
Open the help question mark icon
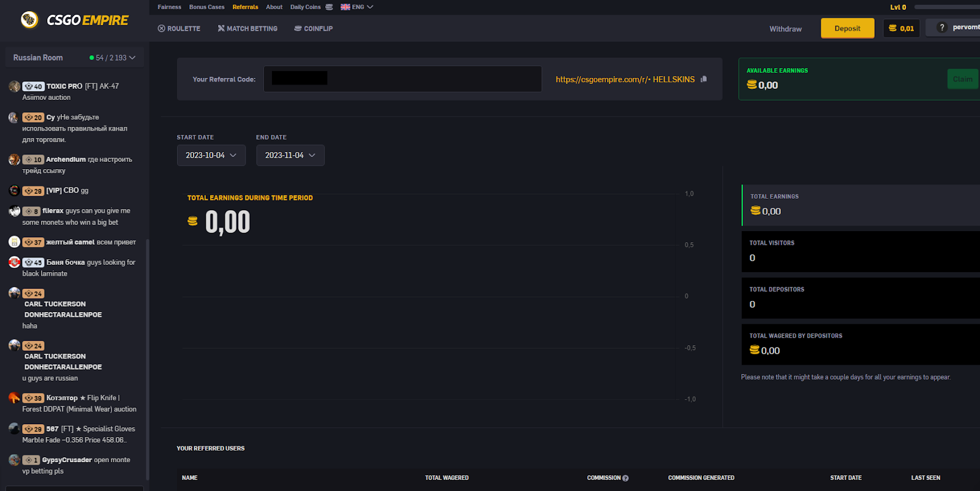pos(942,28)
